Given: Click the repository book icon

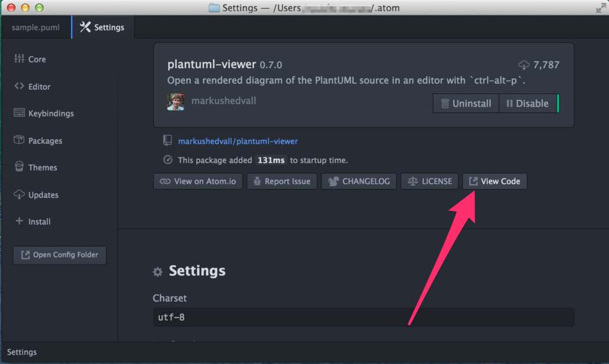Looking at the screenshot, I should [x=167, y=140].
